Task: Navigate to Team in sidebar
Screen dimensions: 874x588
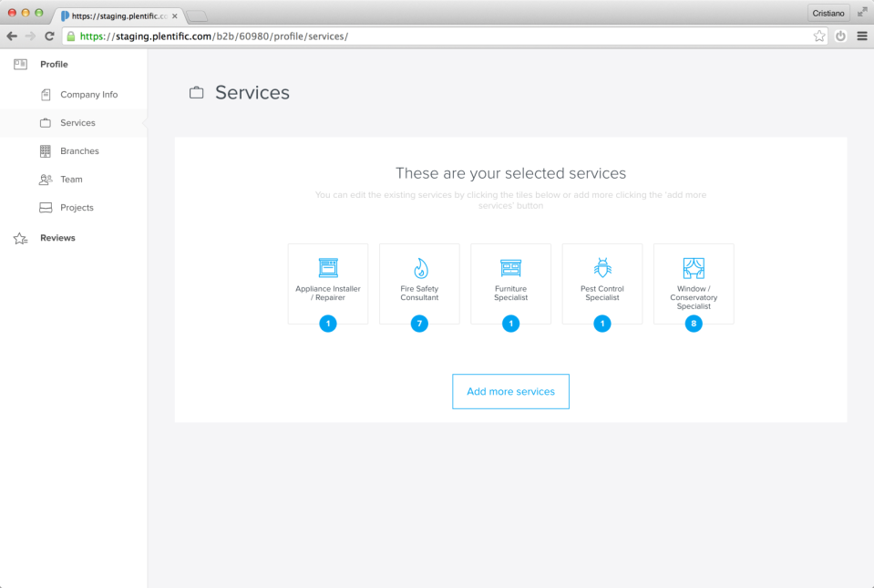Action: (71, 180)
